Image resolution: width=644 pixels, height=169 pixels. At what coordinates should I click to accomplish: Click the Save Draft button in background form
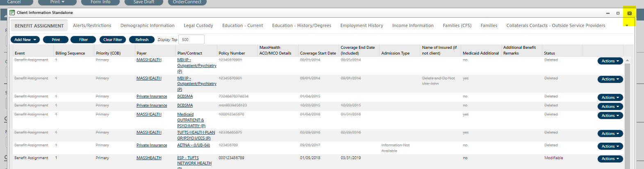click(144, 2)
